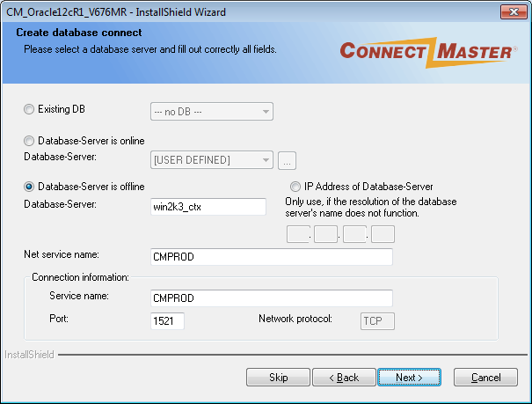The width and height of the screenshot is (532, 404).
Task: Click the win2k3_ctx server name field
Action: point(208,207)
